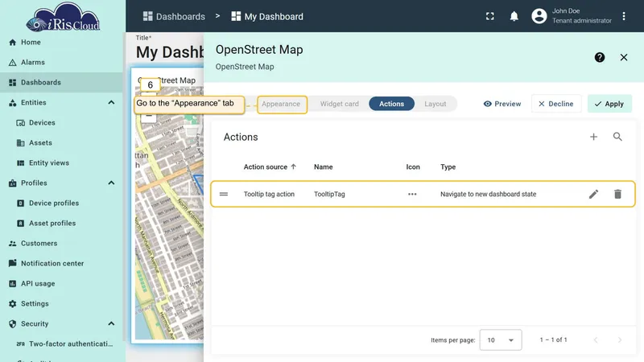This screenshot has height=362, width=644.
Task: Open Device profiles in the sidebar
Action: (x=53, y=204)
